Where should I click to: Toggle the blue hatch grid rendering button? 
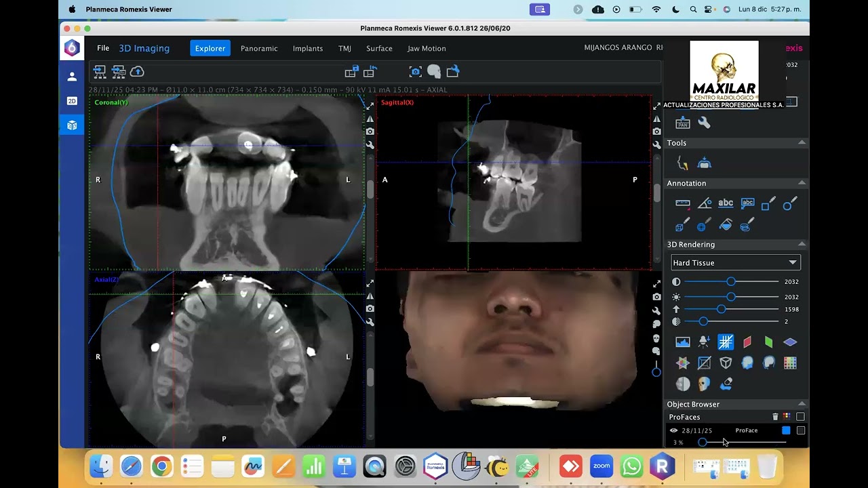click(x=726, y=342)
